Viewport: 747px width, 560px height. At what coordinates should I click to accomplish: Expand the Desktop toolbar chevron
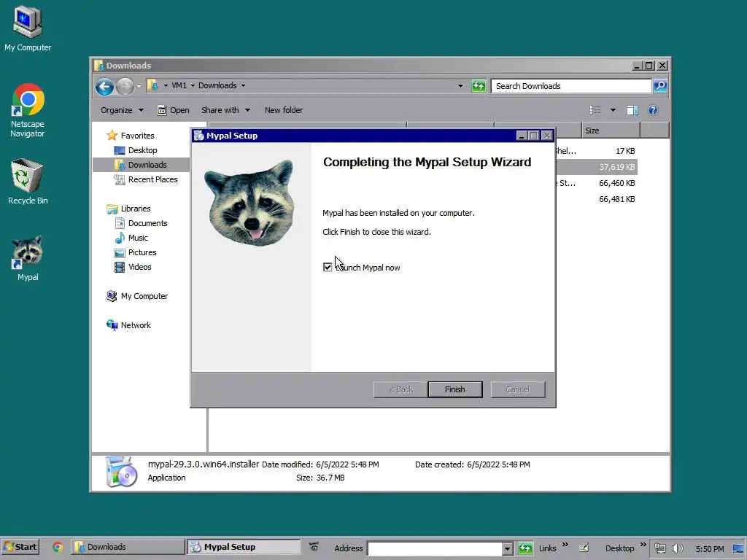(643, 545)
